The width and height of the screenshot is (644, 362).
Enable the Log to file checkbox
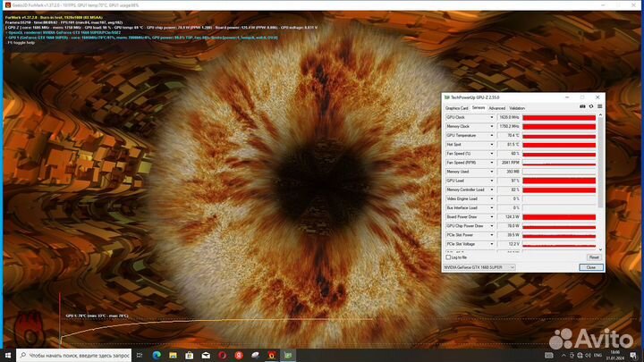tap(447, 257)
